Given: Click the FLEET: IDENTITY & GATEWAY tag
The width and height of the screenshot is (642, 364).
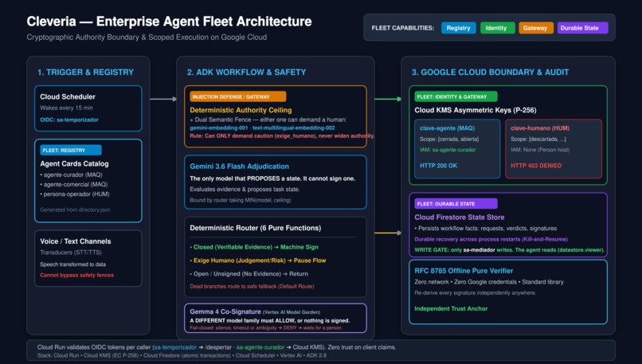Looking at the screenshot, I should click(x=456, y=96).
